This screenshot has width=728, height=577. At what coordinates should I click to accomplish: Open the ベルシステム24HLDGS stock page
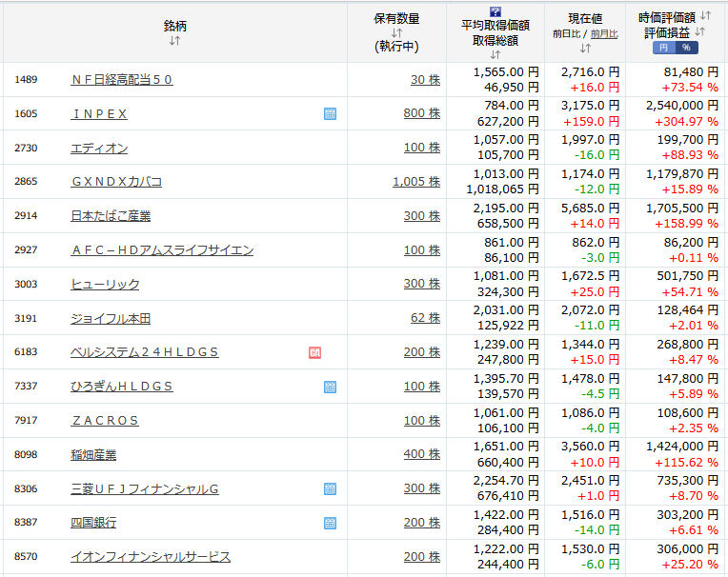pyautogui.click(x=145, y=352)
